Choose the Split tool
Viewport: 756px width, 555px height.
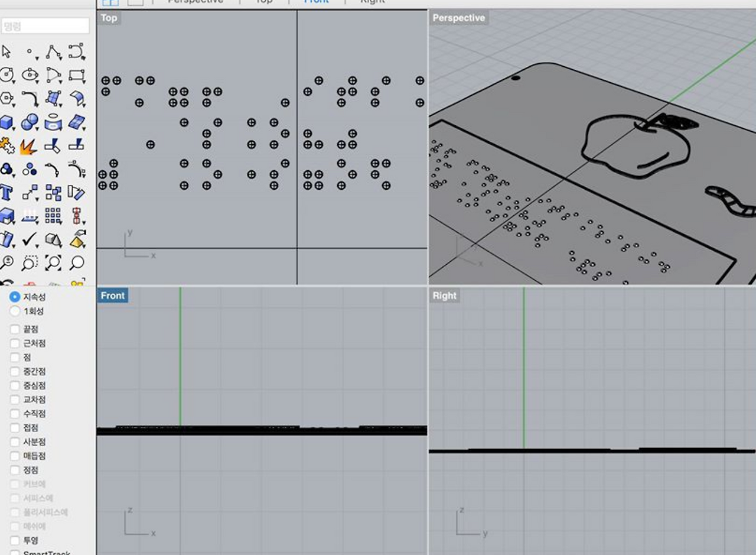77,145
